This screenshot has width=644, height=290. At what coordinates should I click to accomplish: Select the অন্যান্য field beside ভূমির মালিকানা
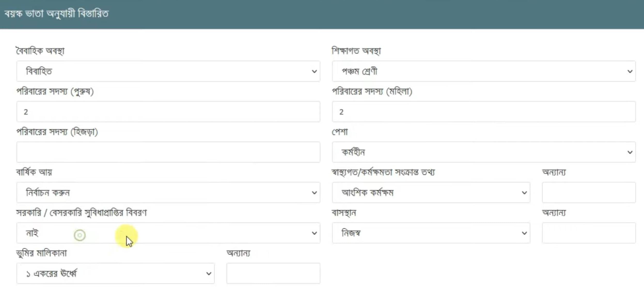[273, 273]
